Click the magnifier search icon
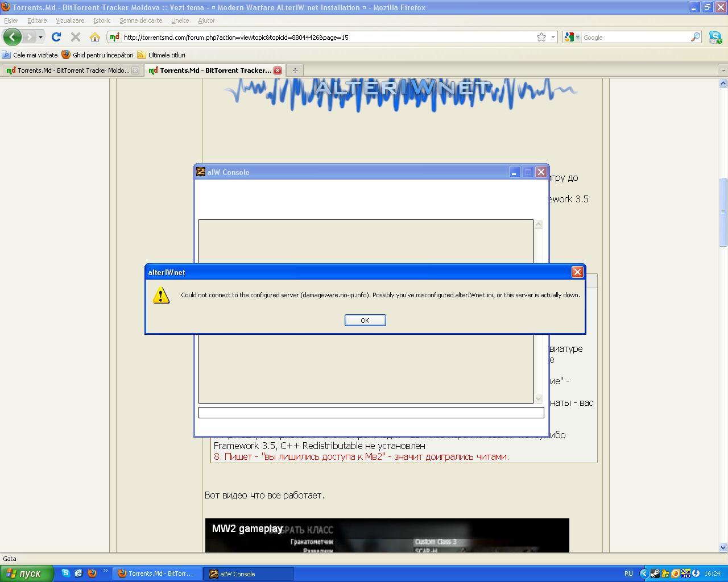728x582 pixels. tap(696, 37)
